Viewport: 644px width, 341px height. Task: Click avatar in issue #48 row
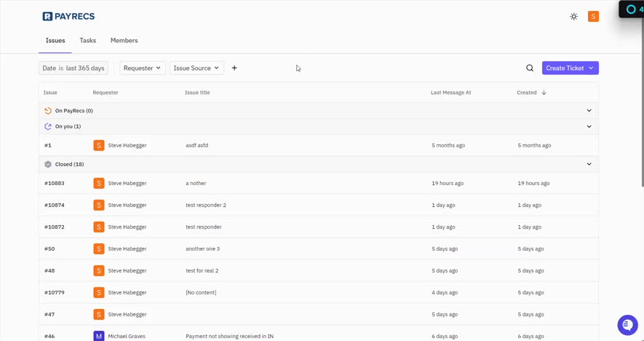pos(98,270)
